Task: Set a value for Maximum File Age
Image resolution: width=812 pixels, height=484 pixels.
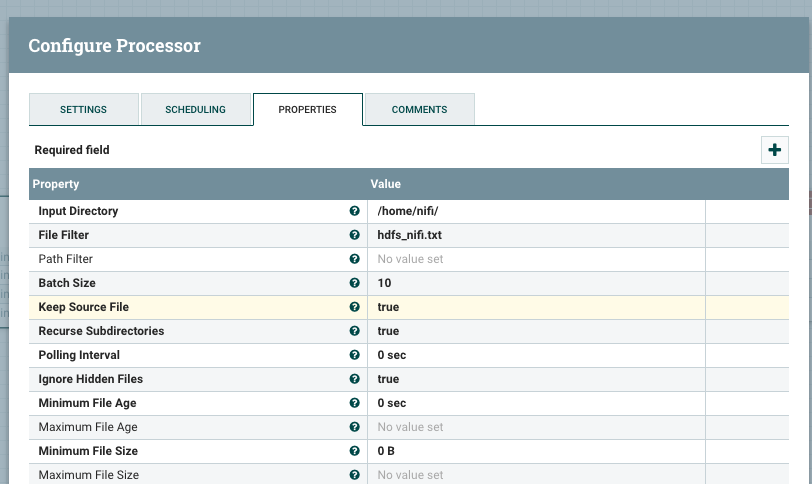Action: pyautogui.click(x=536, y=427)
